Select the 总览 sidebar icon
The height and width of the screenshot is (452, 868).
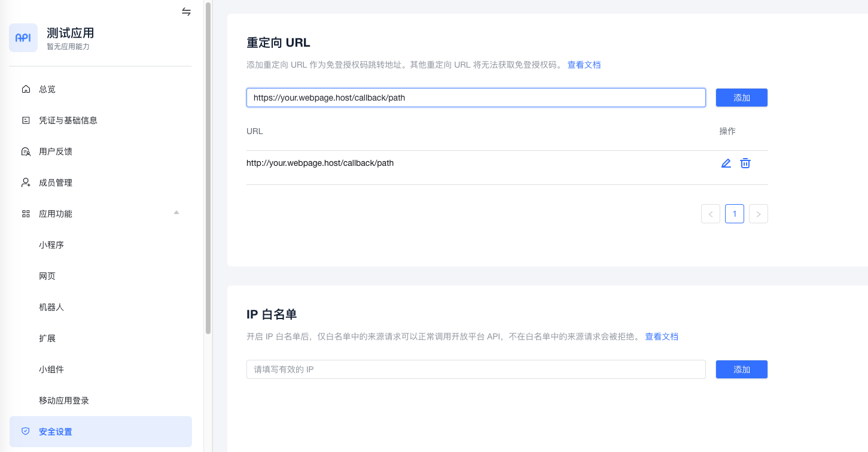(x=25, y=89)
